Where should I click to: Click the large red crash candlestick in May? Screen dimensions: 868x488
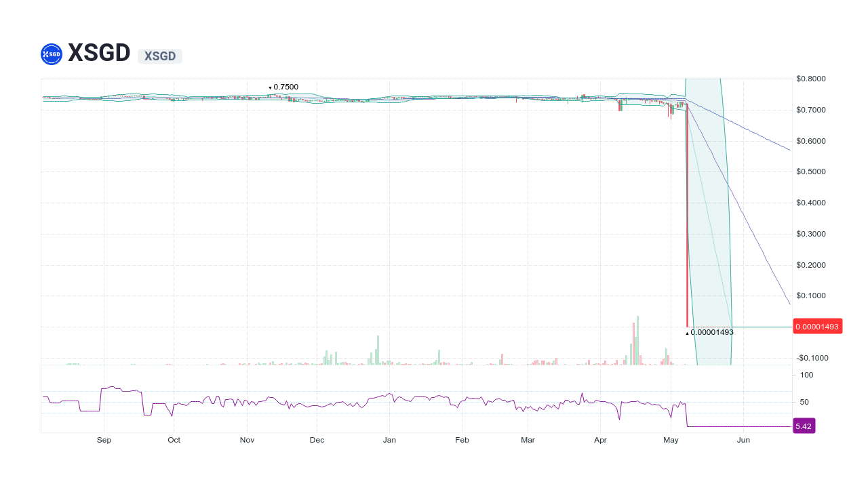pyautogui.click(x=687, y=217)
